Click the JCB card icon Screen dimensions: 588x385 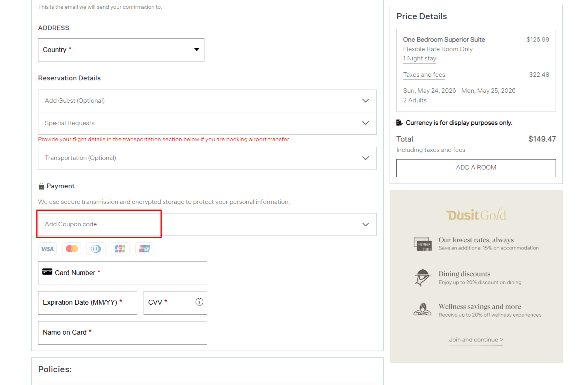tap(120, 249)
